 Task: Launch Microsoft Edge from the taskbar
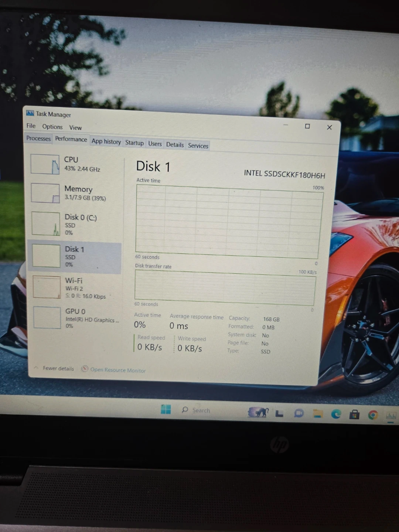(x=336, y=414)
